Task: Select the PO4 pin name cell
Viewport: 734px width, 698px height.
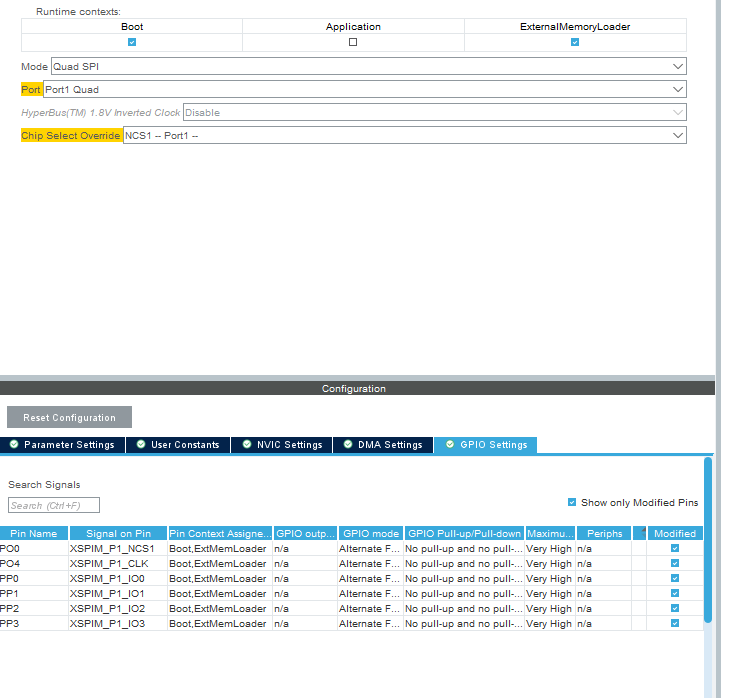Action: coord(34,563)
